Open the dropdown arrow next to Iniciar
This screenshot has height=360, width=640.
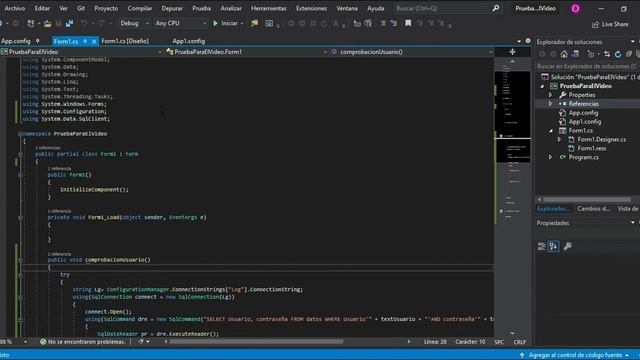point(242,24)
